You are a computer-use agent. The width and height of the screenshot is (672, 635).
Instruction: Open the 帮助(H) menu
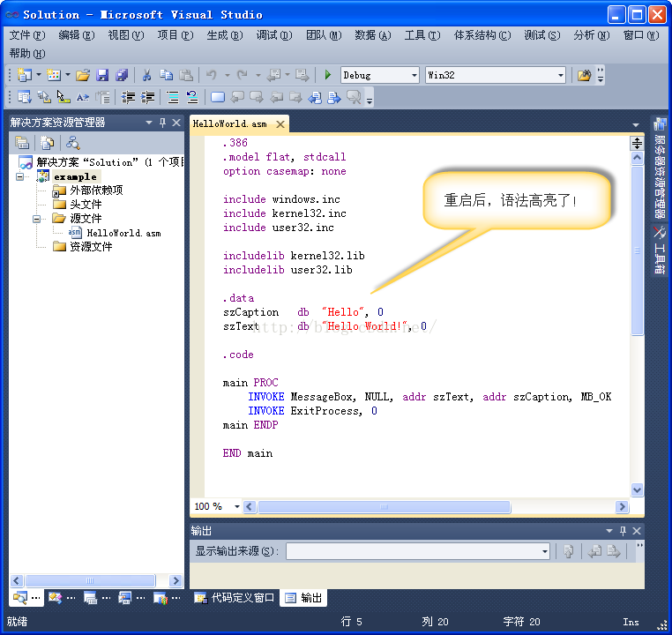pyautogui.click(x=27, y=54)
